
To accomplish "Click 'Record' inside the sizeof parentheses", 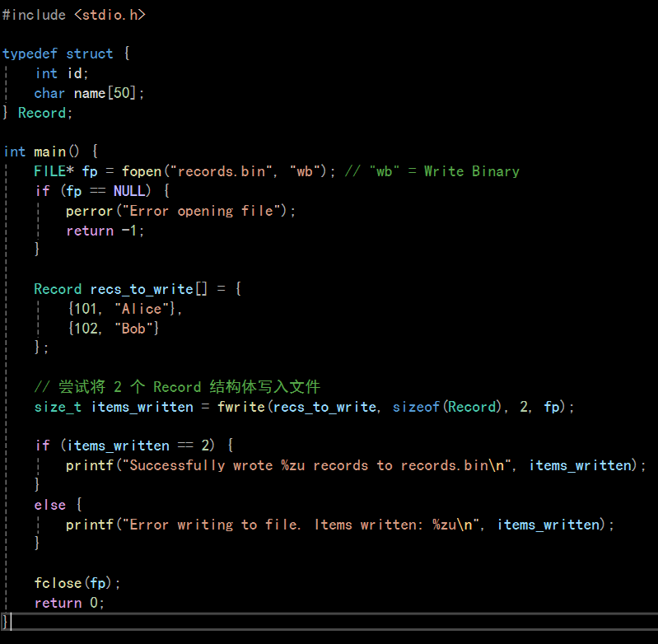I will tap(472, 407).
